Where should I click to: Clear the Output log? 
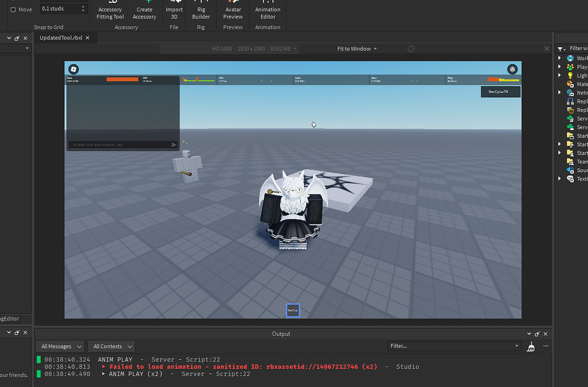point(531,346)
